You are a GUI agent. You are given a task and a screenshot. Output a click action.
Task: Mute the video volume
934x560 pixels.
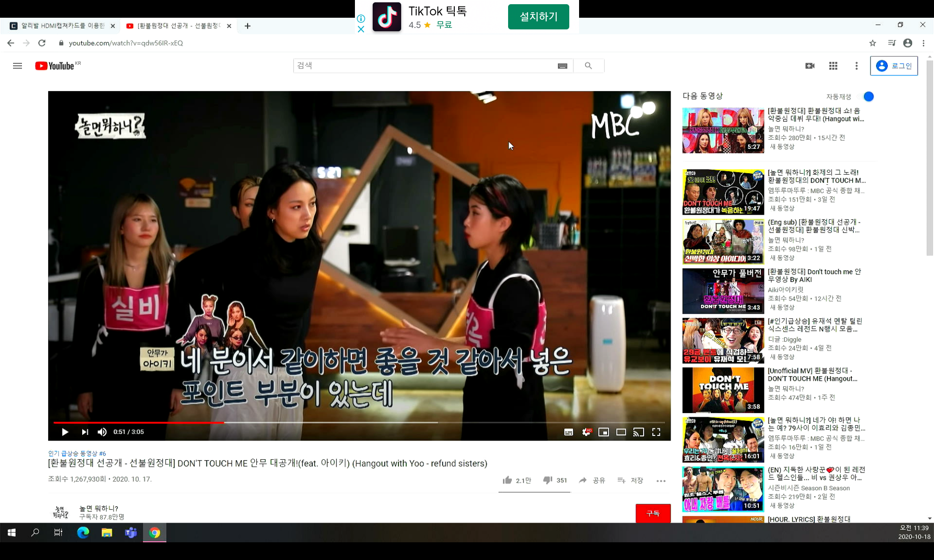[102, 432]
